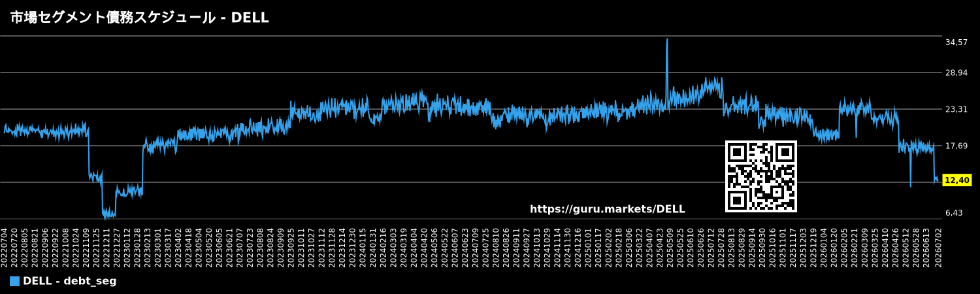Click the 20260104 date label

click(x=823, y=247)
